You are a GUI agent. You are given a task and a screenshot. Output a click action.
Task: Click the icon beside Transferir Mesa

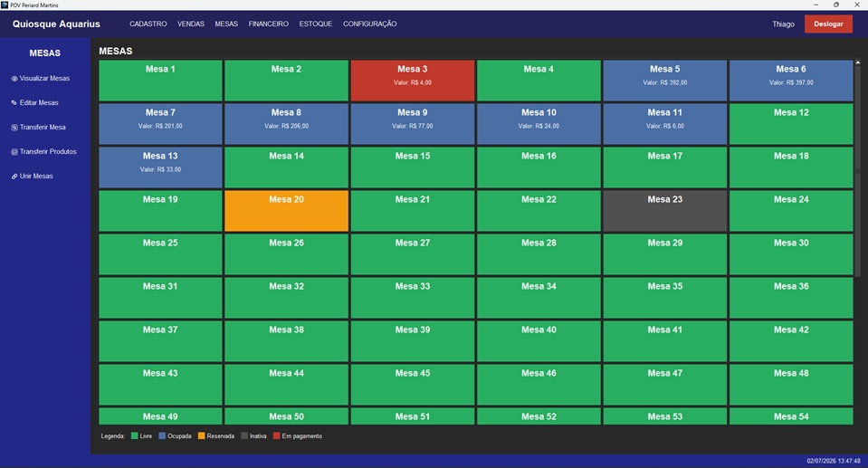(x=14, y=128)
